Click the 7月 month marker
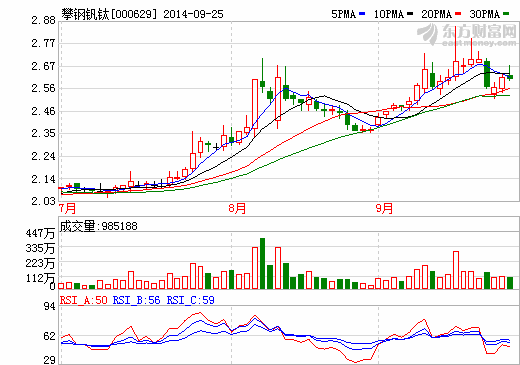Screen dimensions: 520x365 coord(67,209)
